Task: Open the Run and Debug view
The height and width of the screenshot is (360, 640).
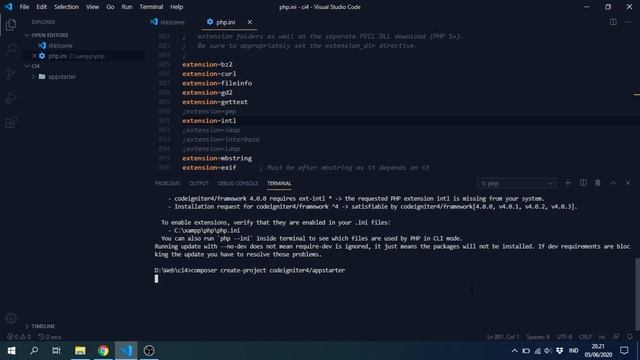Action: coord(11,98)
